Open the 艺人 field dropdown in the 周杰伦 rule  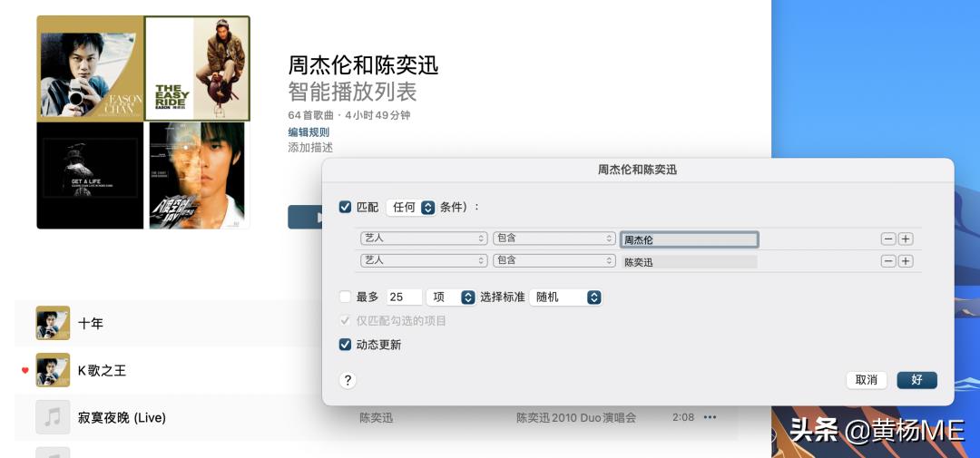click(424, 238)
